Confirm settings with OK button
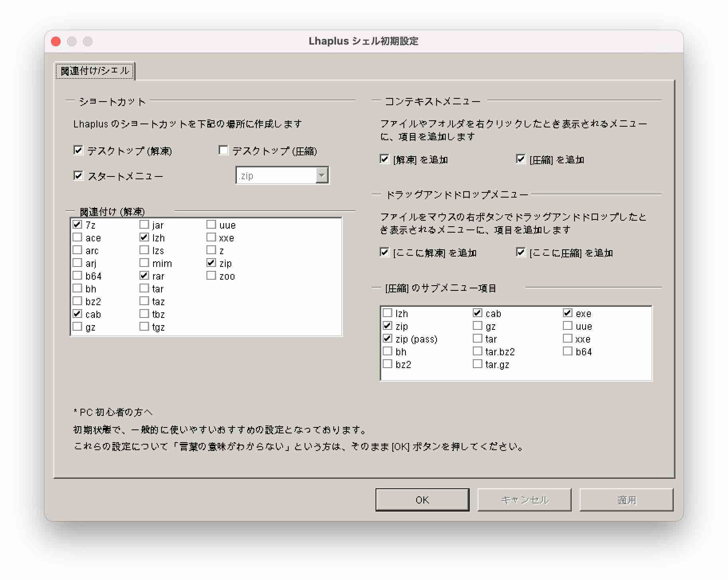The image size is (728, 580). tap(422, 500)
